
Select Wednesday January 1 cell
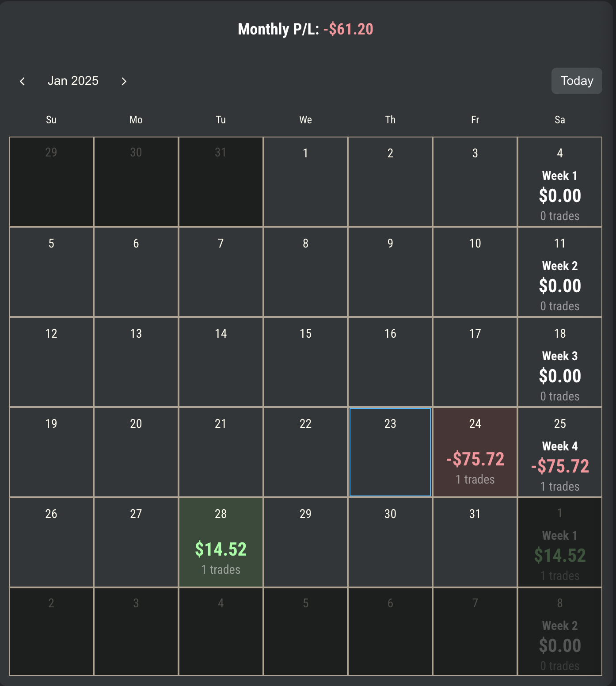[305, 182]
